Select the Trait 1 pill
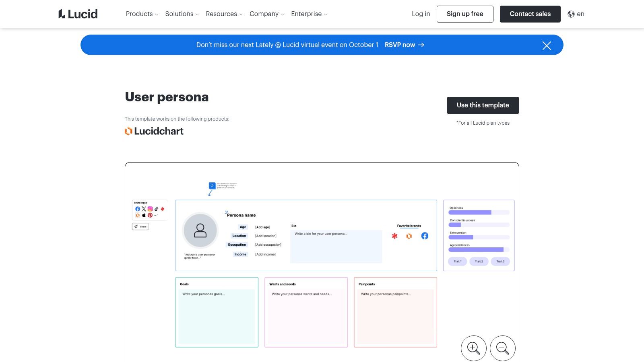The height and width of the screenshot is (362, 644). coord(458,261)
